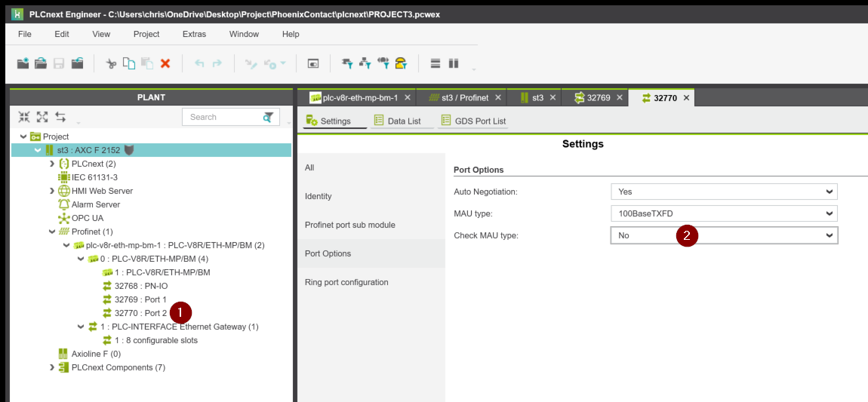Expand the PLCnext Components node
The image size is (868, 402).
tap(52, 367)
